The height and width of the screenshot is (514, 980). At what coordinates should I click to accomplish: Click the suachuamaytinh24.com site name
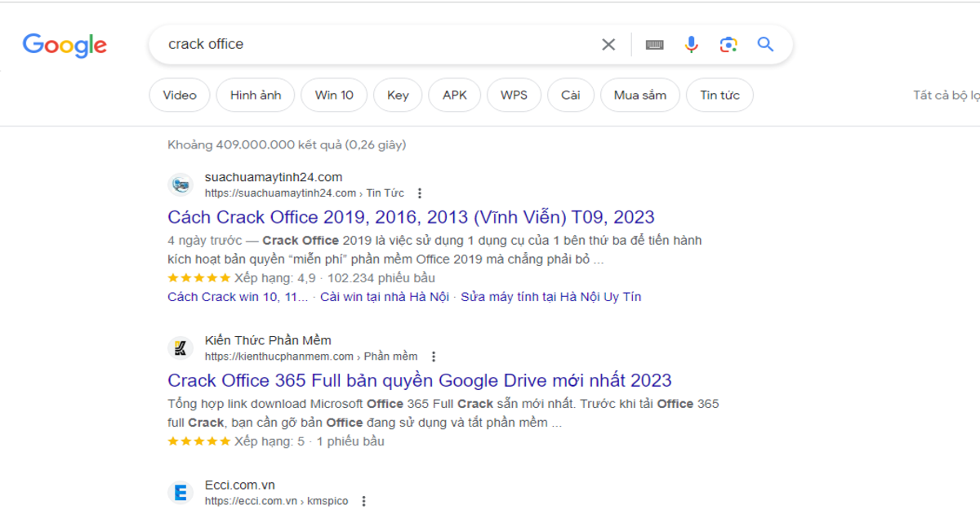(274, 177)
